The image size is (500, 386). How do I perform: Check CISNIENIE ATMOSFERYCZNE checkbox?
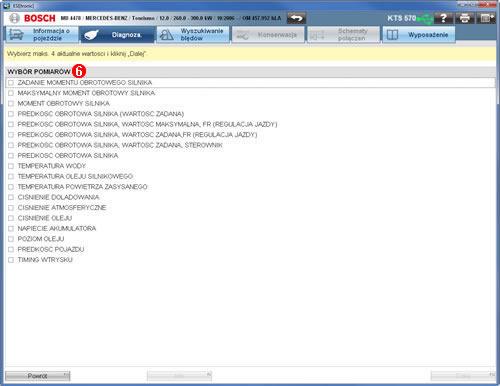point(11,208)
